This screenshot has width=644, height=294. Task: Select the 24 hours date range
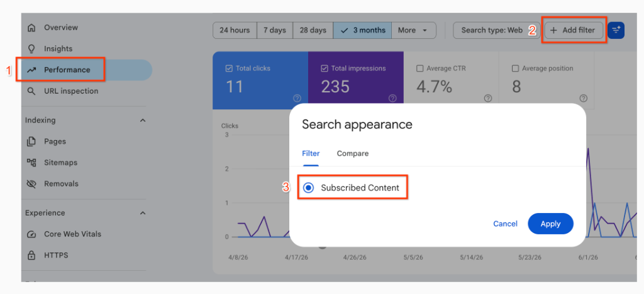click(235, 30)
